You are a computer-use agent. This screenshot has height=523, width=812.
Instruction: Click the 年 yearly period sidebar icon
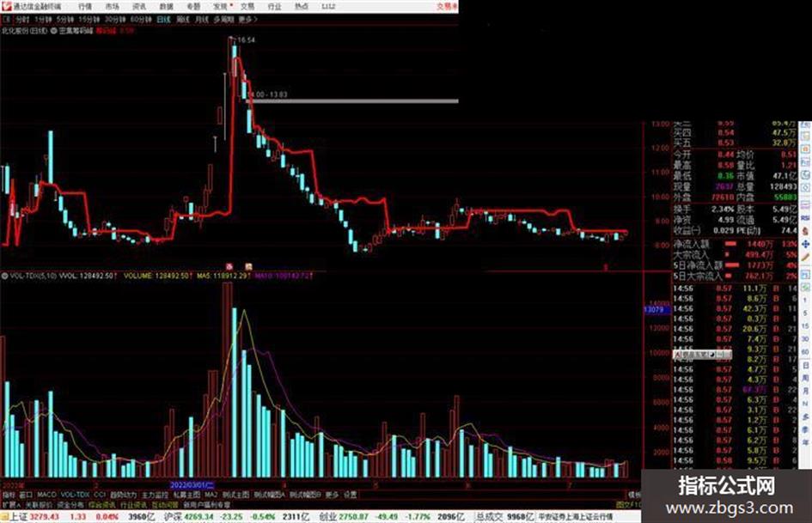point(805,443)
